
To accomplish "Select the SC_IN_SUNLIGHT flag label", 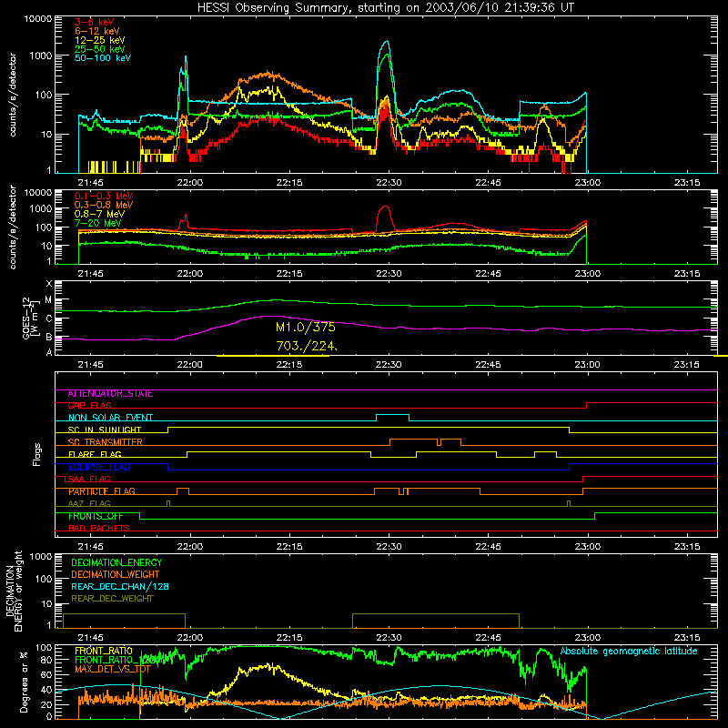I will [x=105, y=430].
